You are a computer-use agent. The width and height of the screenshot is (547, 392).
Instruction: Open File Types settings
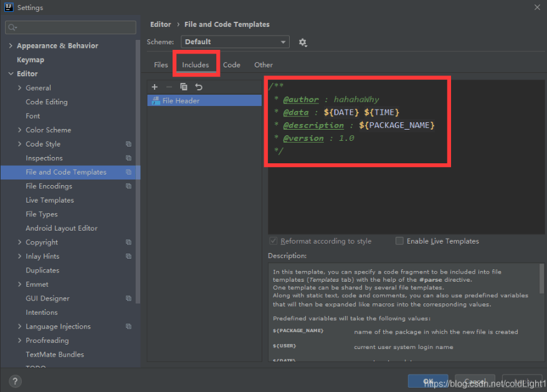(42, 214)
